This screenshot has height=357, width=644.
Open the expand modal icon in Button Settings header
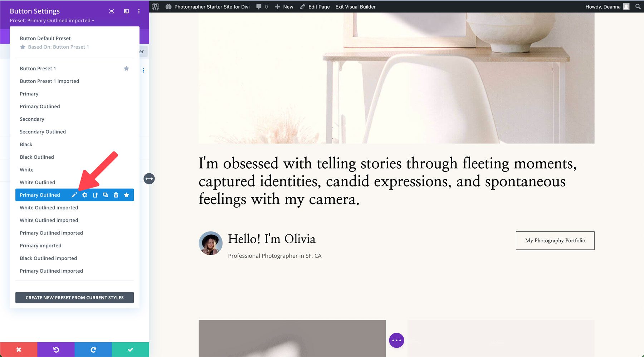tap(111, 11)
